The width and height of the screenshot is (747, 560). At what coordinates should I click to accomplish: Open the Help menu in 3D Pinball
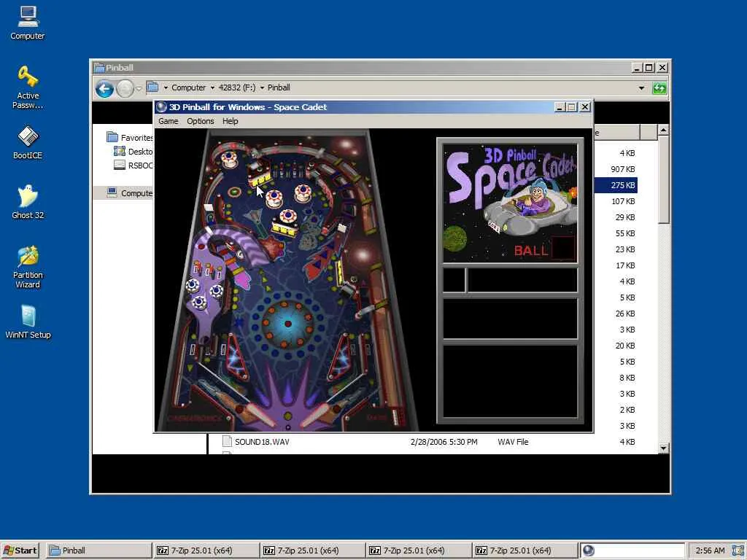point(230,121)
